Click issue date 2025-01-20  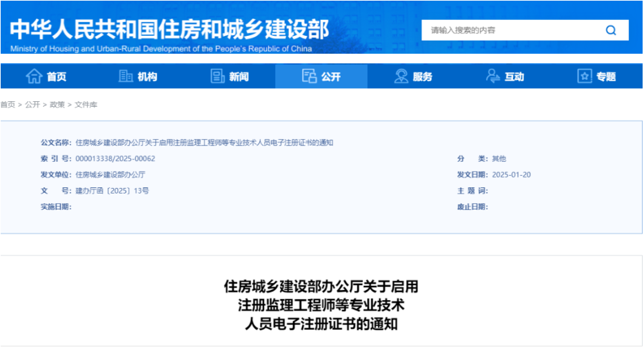tap(512, 175)
